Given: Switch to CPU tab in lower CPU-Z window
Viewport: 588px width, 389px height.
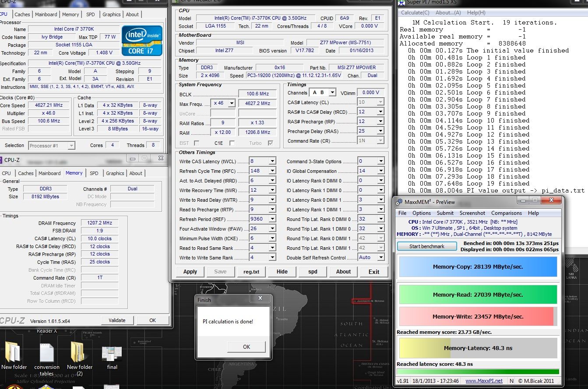Looking at the screenshot, I should point(7,173).
